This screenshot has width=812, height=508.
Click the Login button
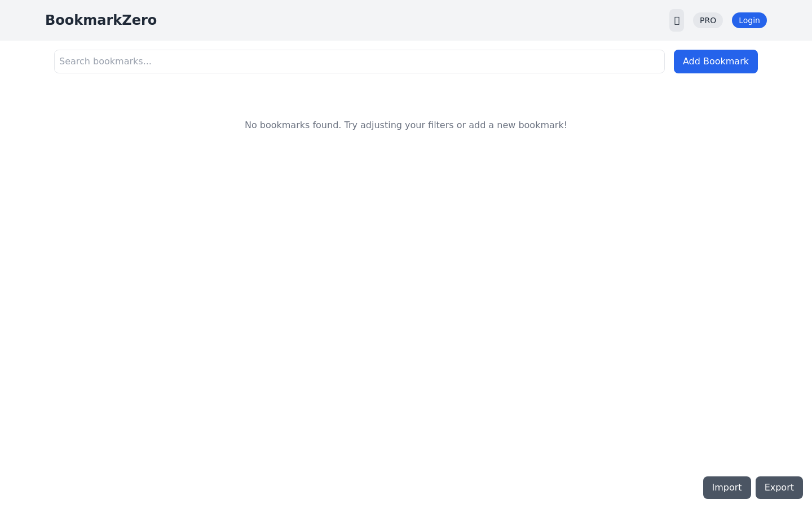[749, 20]
